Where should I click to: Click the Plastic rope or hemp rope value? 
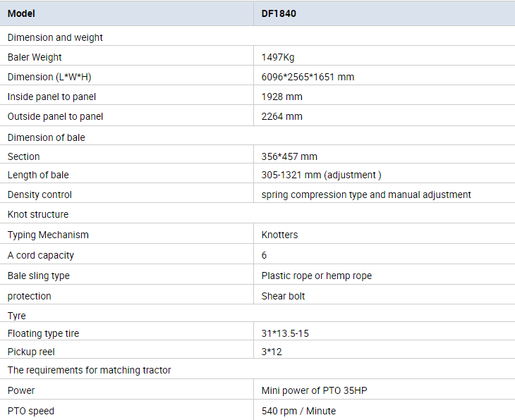[x=317, y=276]
